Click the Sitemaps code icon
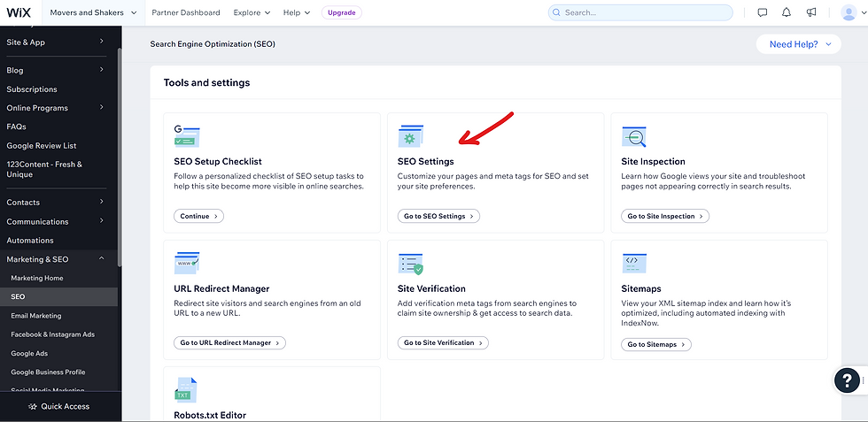 pos(634,264)
